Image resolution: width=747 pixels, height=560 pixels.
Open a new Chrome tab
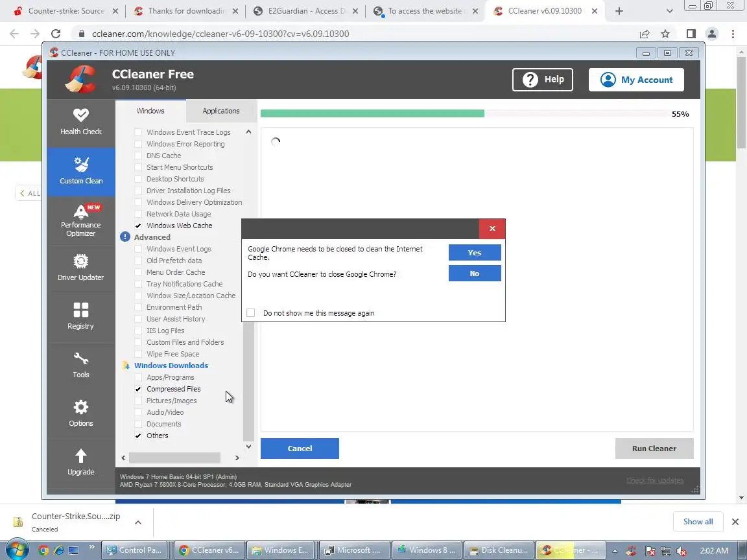pyautogui.click(x=619, y=11)
